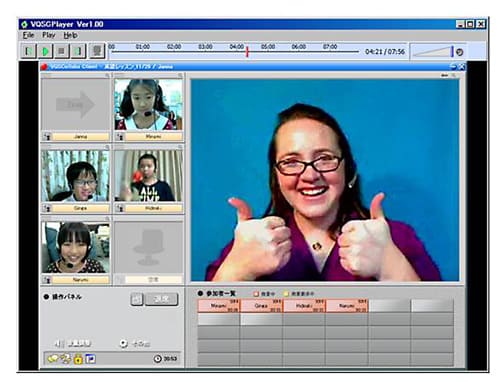Screen dimensions: 500x382
Task: Open the Play menu
Action: point(49,35)
